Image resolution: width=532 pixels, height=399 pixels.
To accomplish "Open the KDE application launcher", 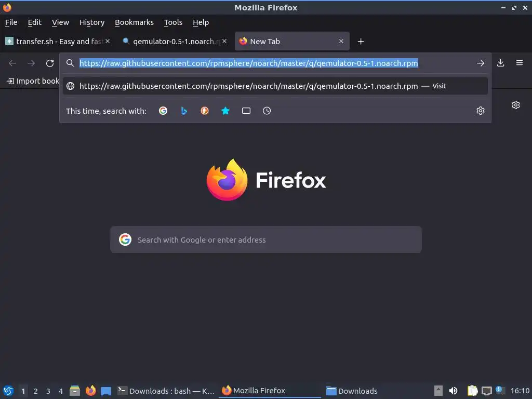I will click(8, 391).
